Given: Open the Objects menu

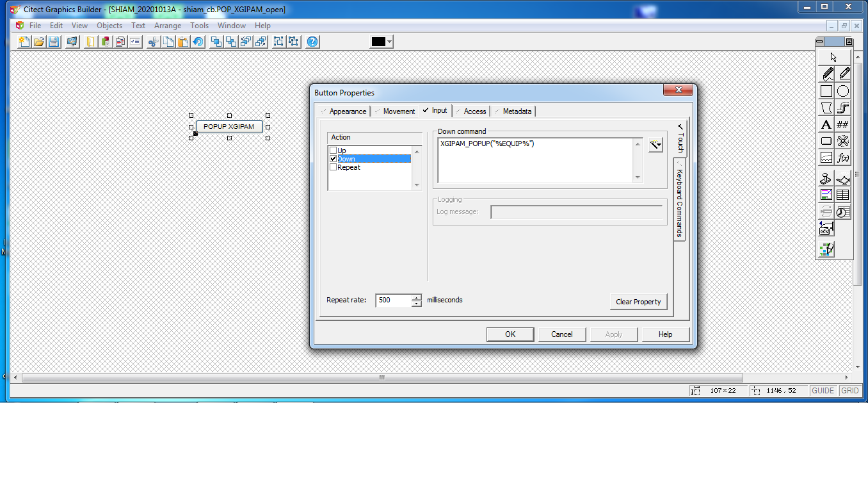Looking at the screenshot, I should 109,26.
